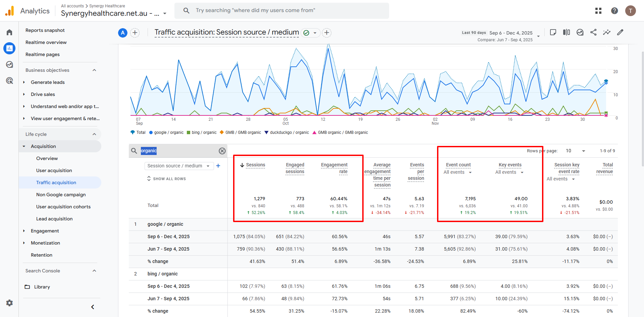Click the search magnifier in top bar

click(186, 10)
